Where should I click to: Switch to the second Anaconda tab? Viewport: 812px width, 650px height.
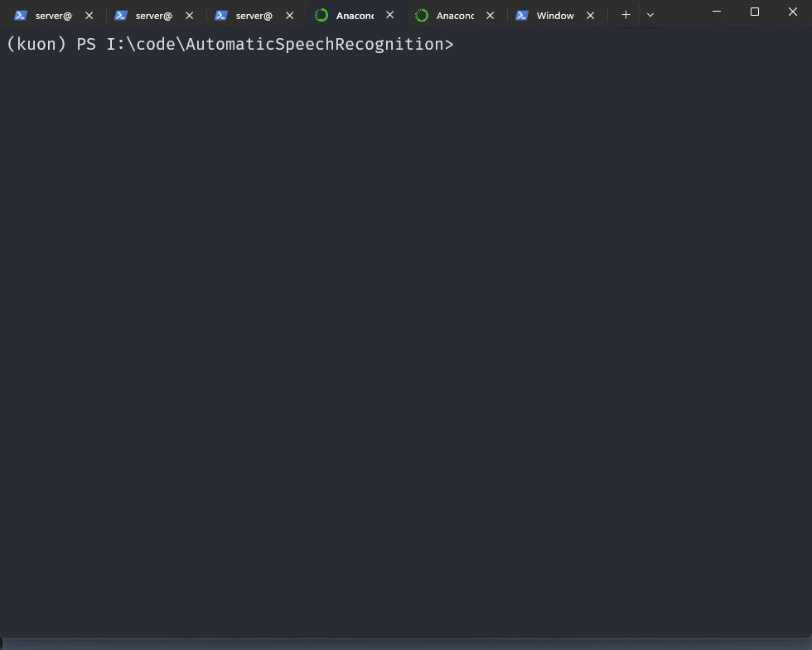pos(455,16)
